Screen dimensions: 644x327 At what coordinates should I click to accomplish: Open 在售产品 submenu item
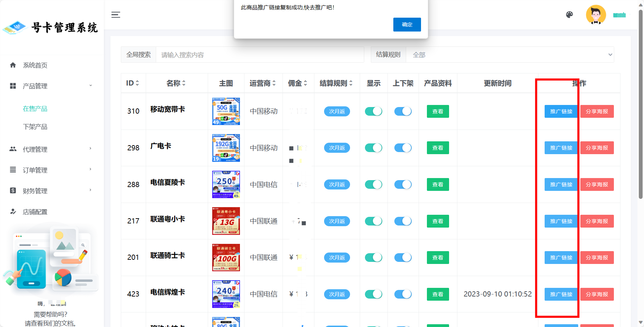(x=35, y=109)
